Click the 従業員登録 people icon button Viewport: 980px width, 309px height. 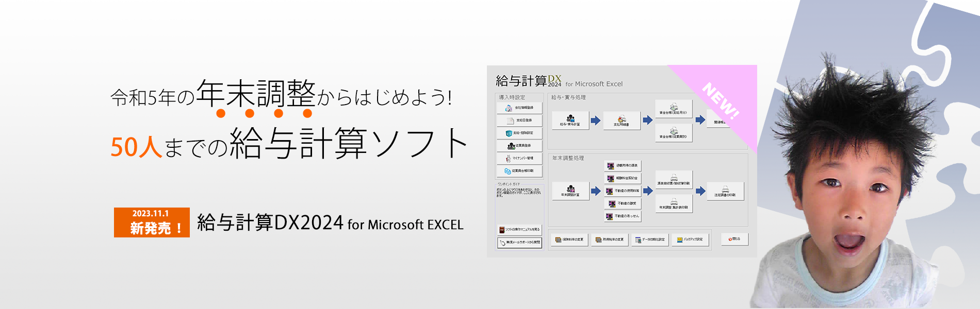(x=519, y=146)
